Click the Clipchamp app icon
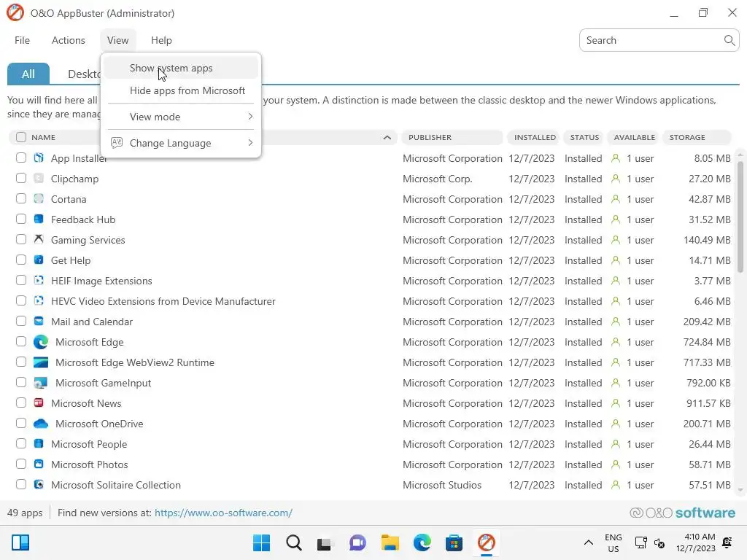The height and width of the screenshot is (560, 747). (x=39, y=178)
